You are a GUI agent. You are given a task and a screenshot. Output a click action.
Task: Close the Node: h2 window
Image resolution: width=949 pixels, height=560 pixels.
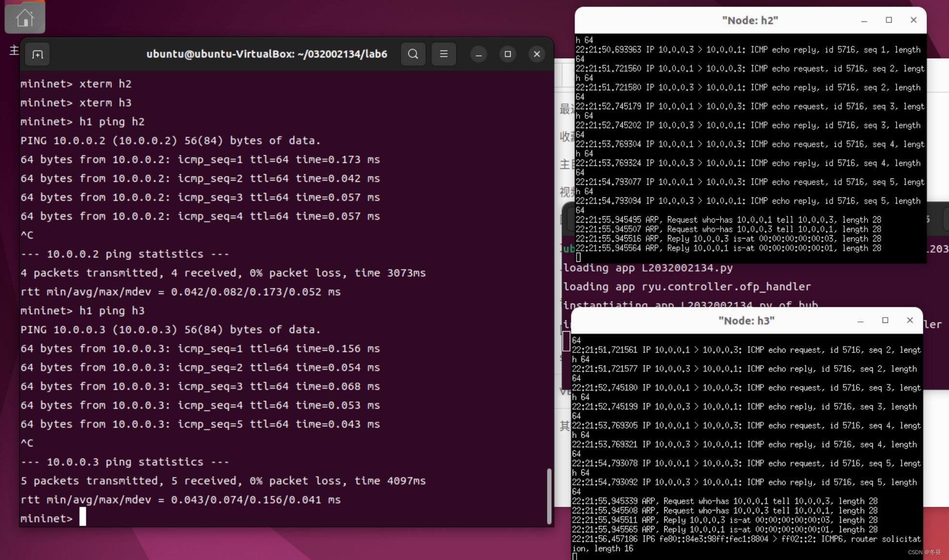click(x=913, y=20)
